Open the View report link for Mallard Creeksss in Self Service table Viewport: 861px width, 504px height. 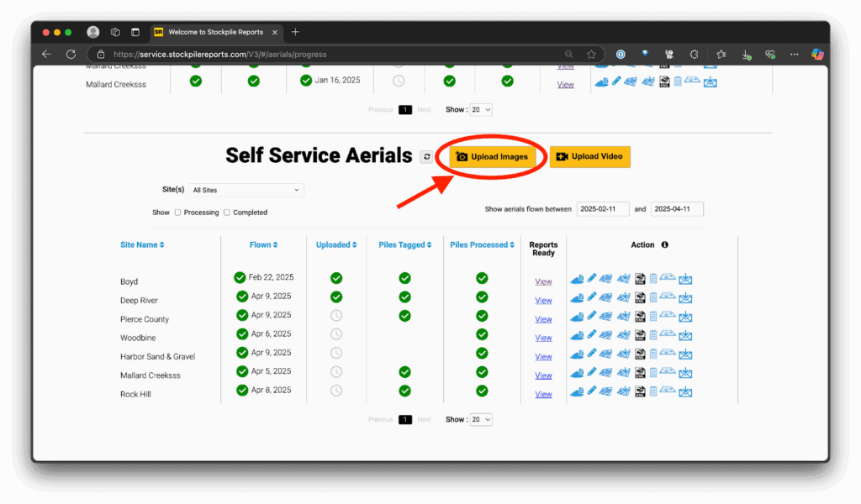(x=543, y=375)
